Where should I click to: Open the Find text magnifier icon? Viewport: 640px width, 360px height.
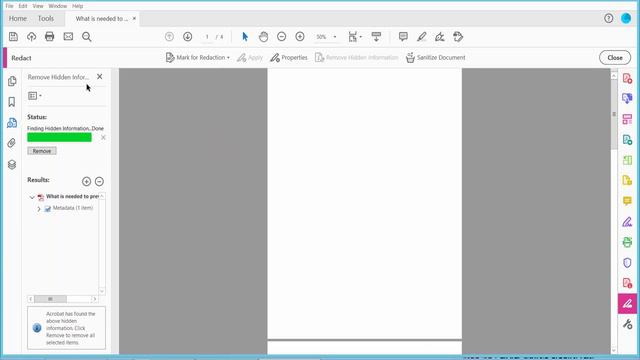coord(87,37)
